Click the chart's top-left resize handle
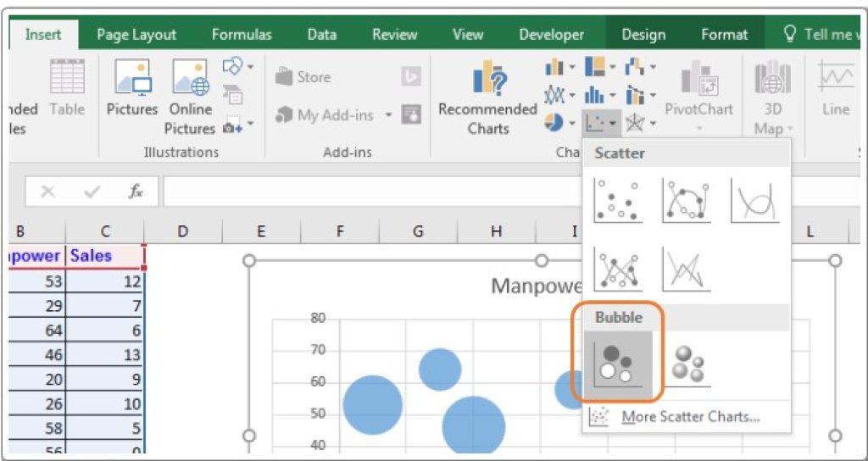The image size is (868, 461). 250,259
